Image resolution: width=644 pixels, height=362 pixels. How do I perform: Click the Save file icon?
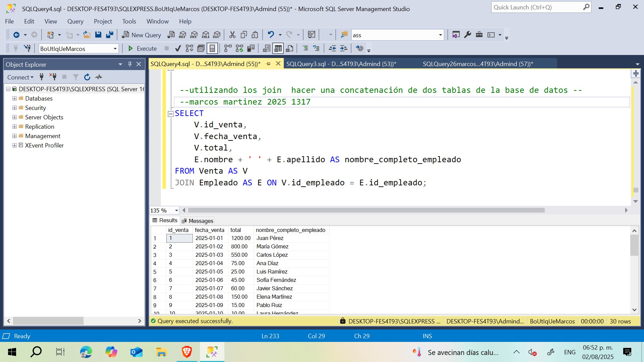(98, 35)
